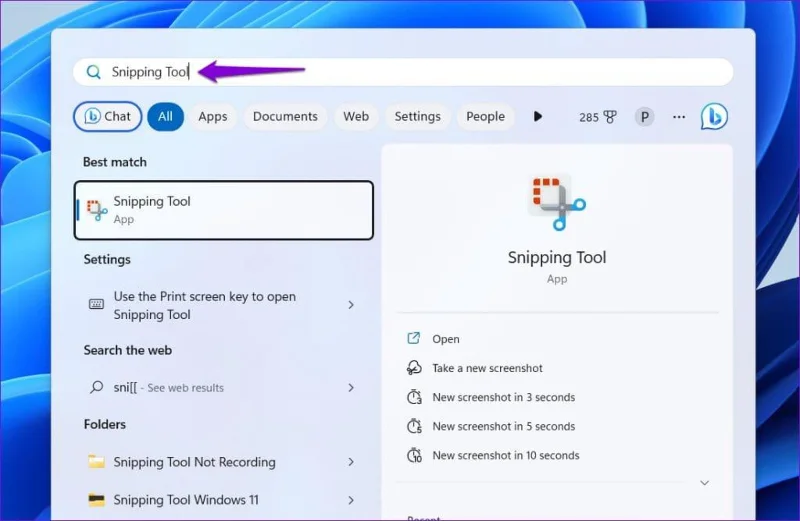Click the keyboard icon beside Print screen setting
The width and height of the screenshot is (800, 521).
point(96,305)
